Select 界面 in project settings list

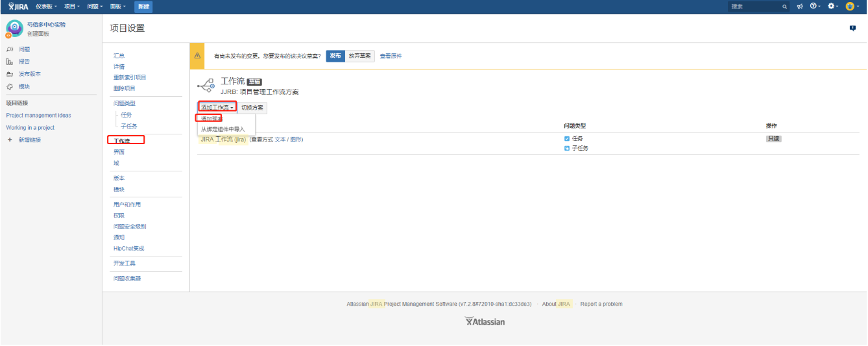[x=119, y=152]
